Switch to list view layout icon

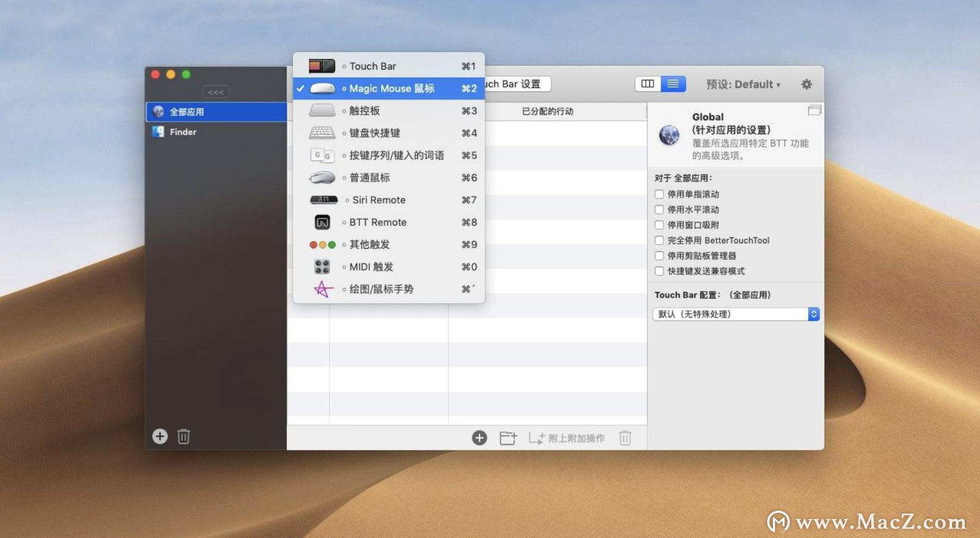(673, 84)
